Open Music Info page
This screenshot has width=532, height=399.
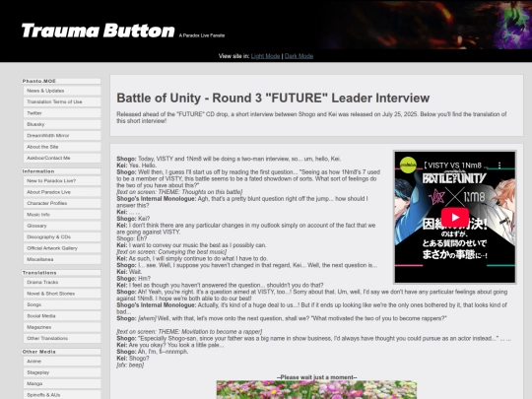coord(62,215)
